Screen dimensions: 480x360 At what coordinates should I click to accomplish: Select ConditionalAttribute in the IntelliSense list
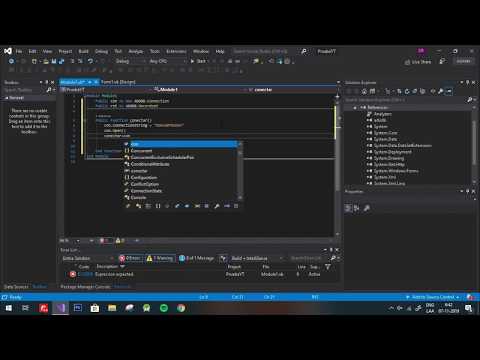[150, 164]
